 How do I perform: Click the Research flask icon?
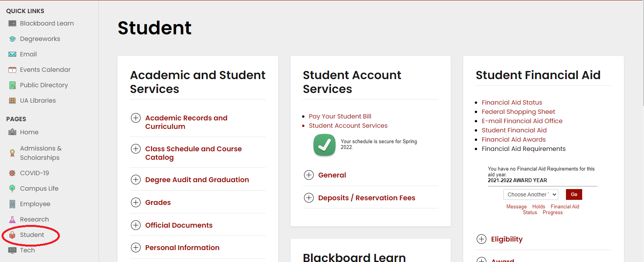[x=12, y=220]
